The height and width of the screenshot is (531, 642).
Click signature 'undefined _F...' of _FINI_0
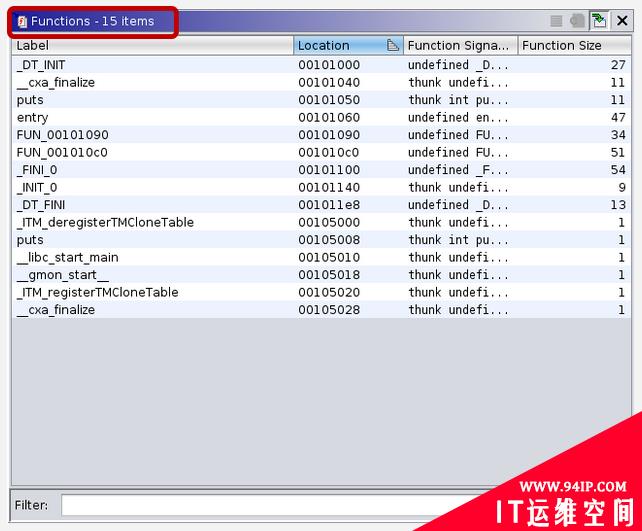[459, 170]
